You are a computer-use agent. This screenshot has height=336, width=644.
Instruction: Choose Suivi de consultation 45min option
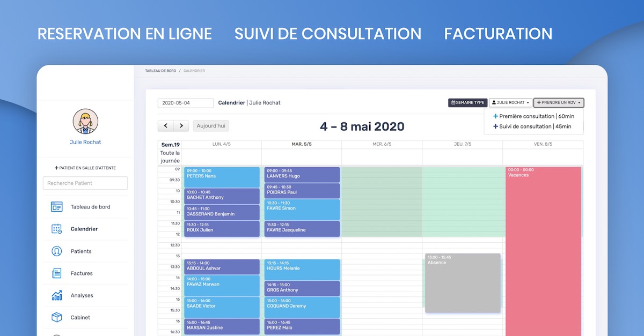click(x=532, y=126)
